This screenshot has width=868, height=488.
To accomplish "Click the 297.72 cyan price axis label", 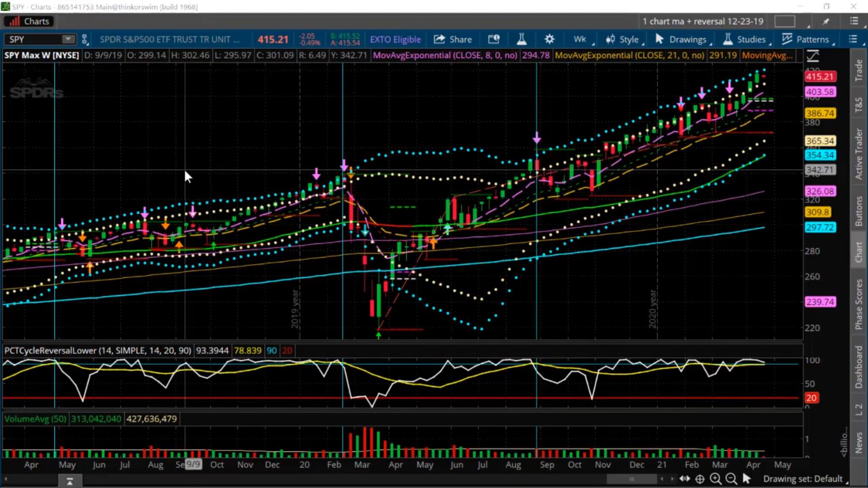I will 820,227.
